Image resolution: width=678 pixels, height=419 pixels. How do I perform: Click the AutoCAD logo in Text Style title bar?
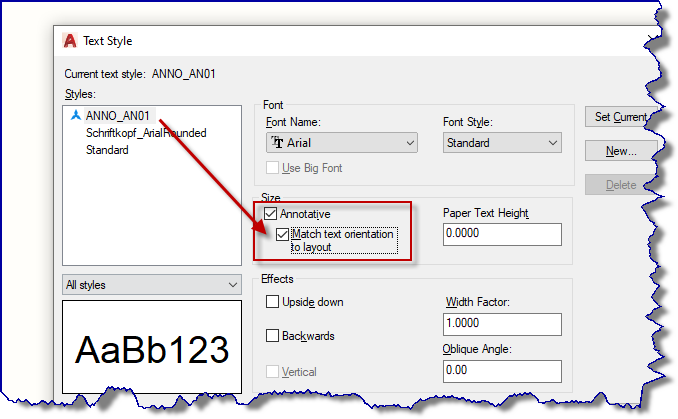pyautogui.click(x=70, y=41)
